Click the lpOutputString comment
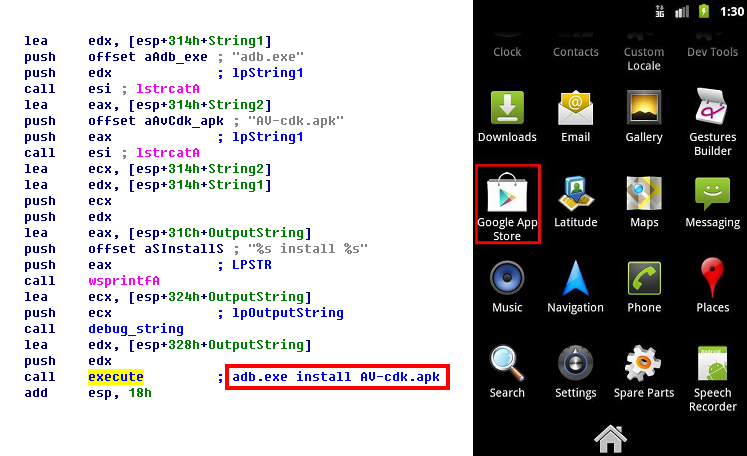The height and width of the screenshot is (456, 747). (288, 313)
